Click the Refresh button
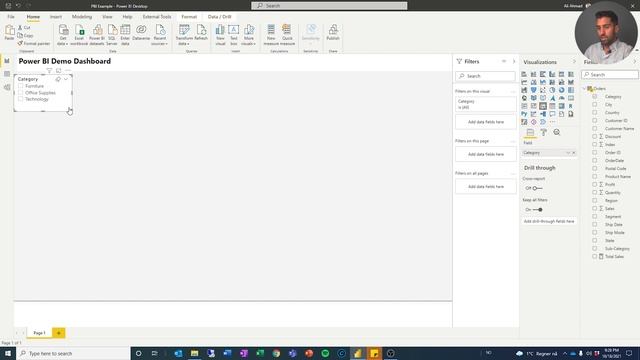 click(x=201, y=33)
